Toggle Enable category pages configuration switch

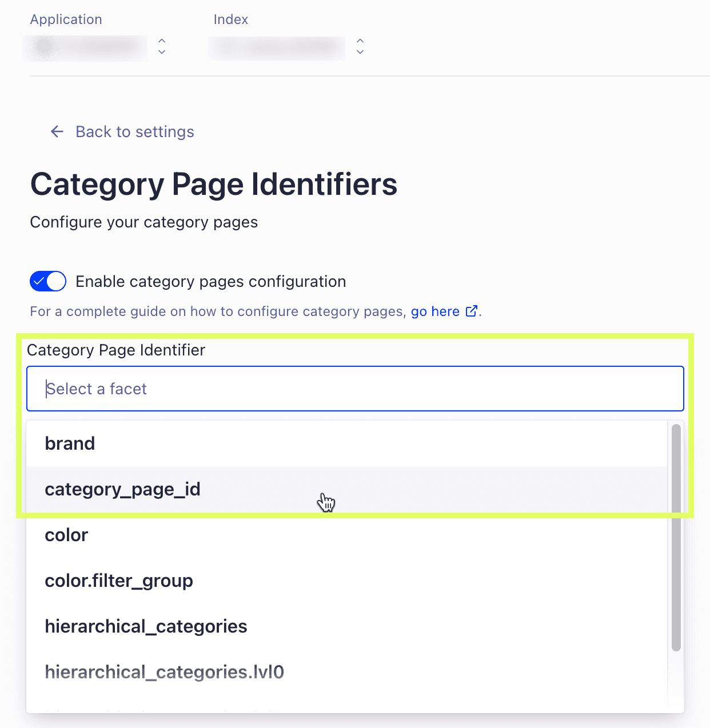click(48, 281)
